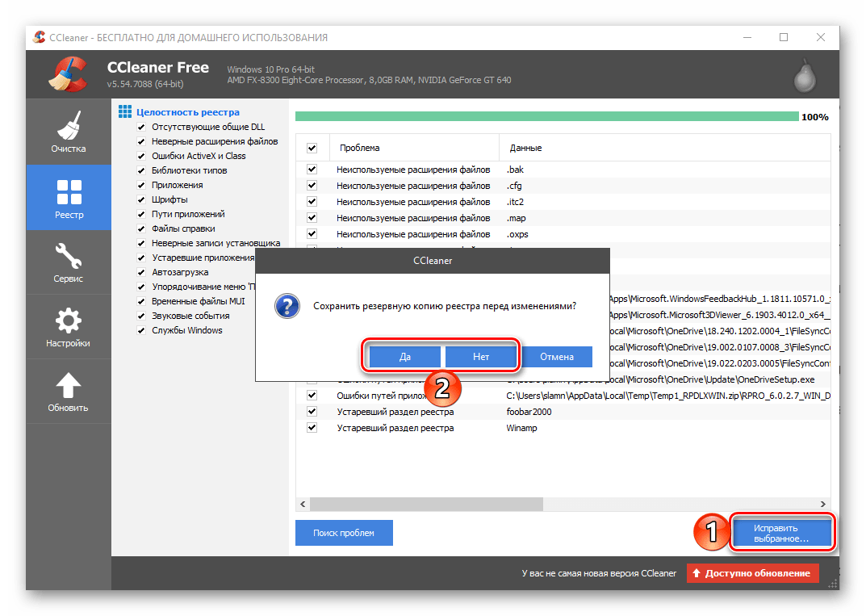Select the Winamp registry entry
The width and height of the screenshot is (866, 616).
tap(563, 428)
